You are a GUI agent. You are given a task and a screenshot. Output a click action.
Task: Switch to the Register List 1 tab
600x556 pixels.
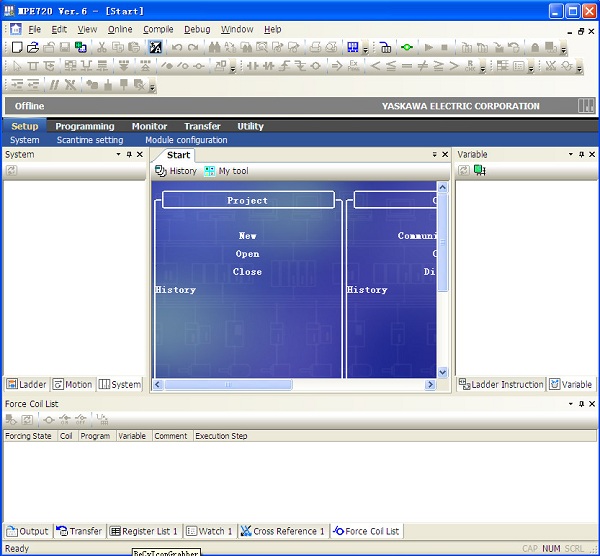144,531
